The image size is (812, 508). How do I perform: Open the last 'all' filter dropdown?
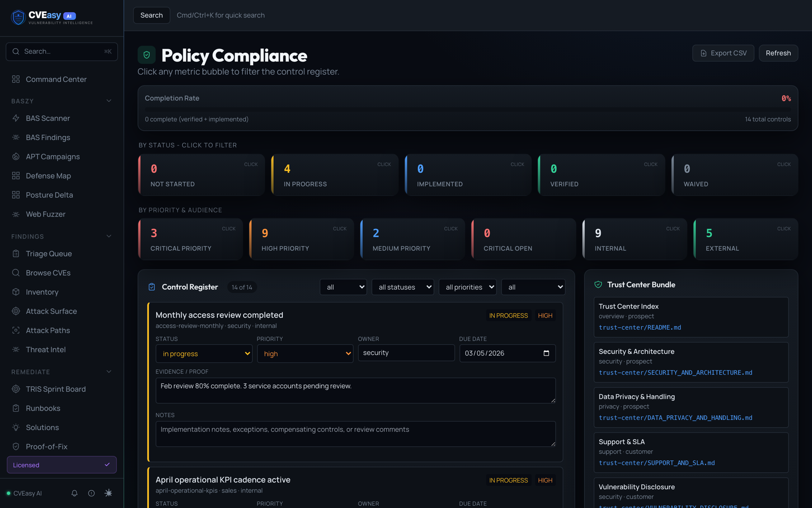pyautogui.click(x=533, y=287)
